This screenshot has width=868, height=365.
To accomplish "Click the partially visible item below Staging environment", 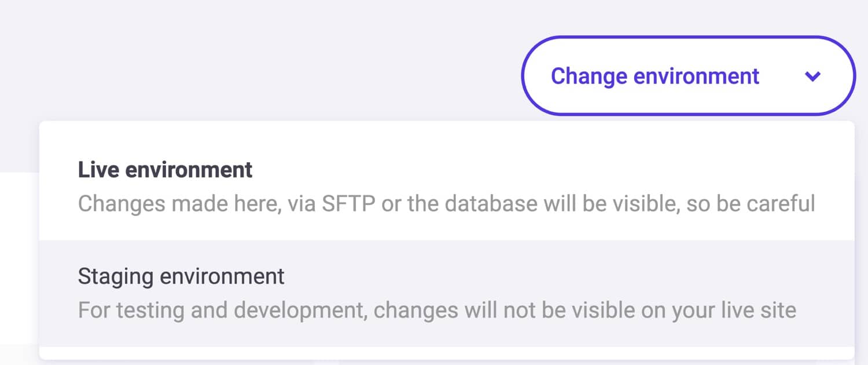I will tap(446, 356).
